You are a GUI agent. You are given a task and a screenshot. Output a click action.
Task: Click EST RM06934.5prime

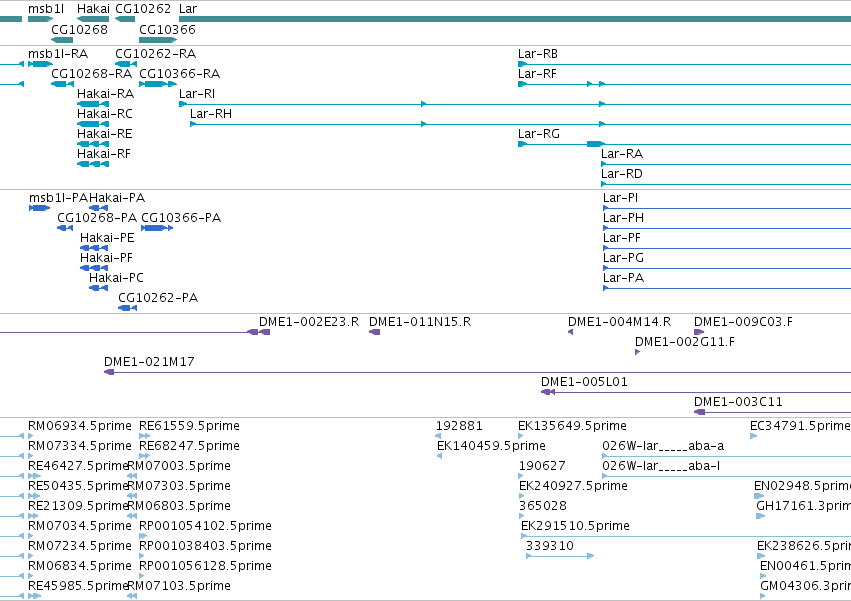80,427
